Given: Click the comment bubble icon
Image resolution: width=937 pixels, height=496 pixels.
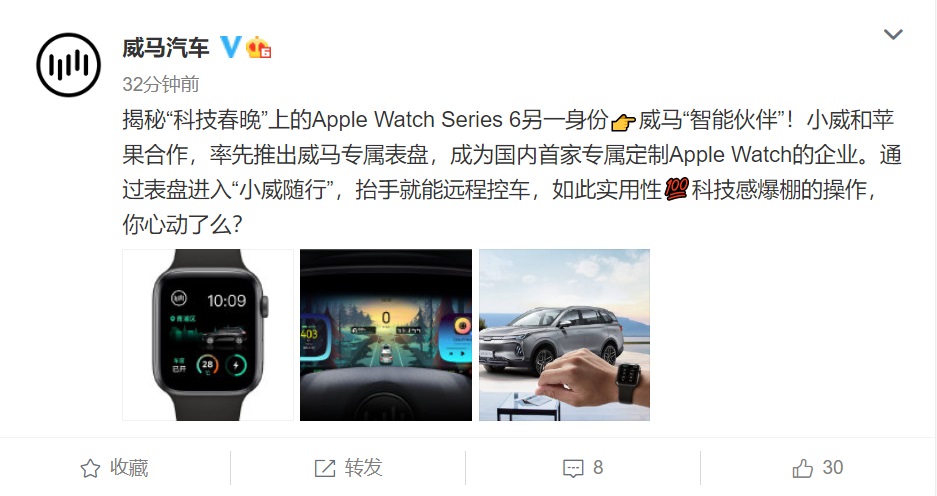Looking at the screenshot, I should [x=573, y=469].
